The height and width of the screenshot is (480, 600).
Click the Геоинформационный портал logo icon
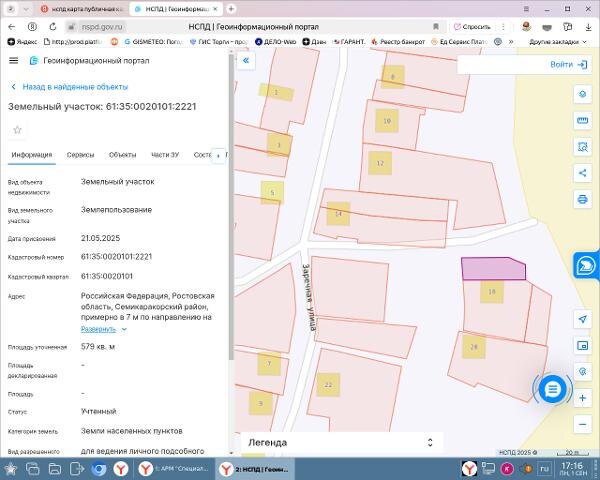point(34,60)
